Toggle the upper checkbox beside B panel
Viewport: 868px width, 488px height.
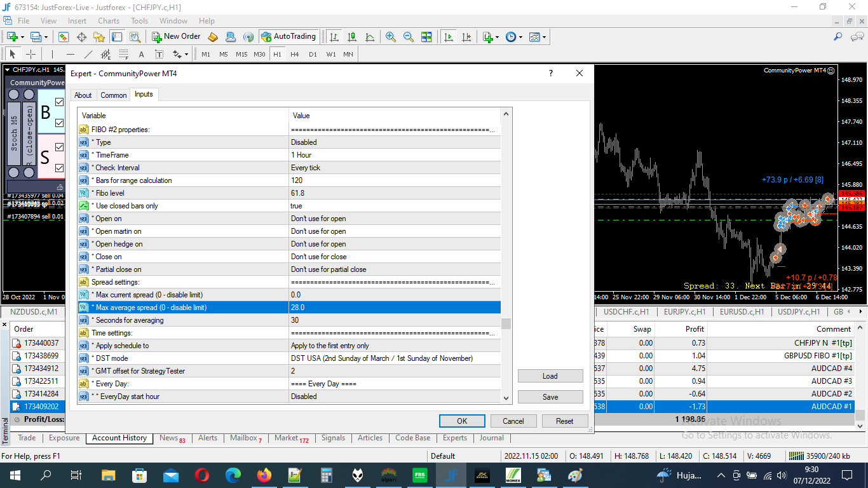pyautogui.click(x=60, y=102)
